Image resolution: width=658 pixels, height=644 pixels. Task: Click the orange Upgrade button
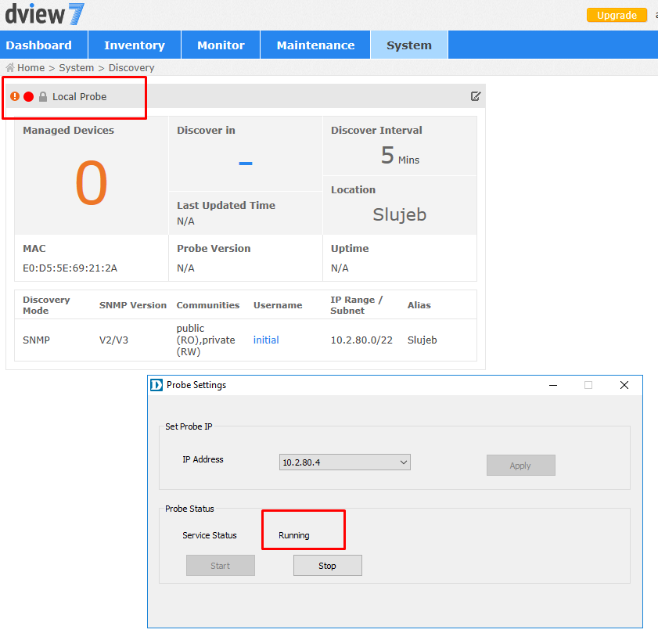coord(617,16)
